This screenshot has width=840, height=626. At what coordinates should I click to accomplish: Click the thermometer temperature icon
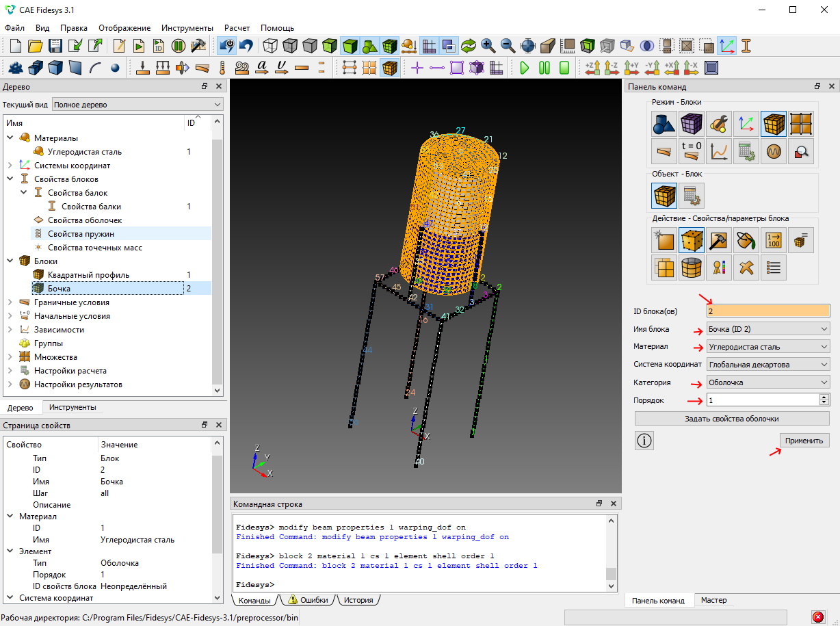pyautogui.click(x=222, y=68)
